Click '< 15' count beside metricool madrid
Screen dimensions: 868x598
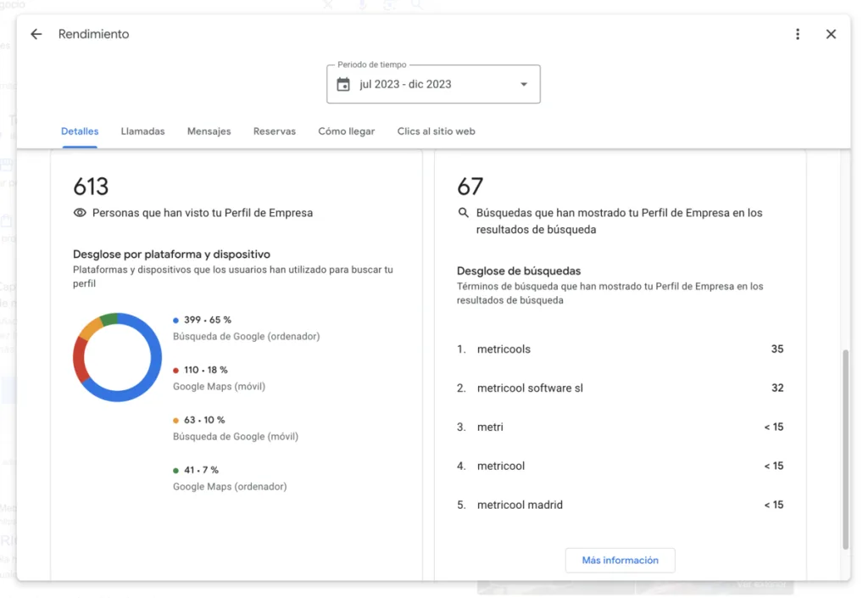coord(774,505)
